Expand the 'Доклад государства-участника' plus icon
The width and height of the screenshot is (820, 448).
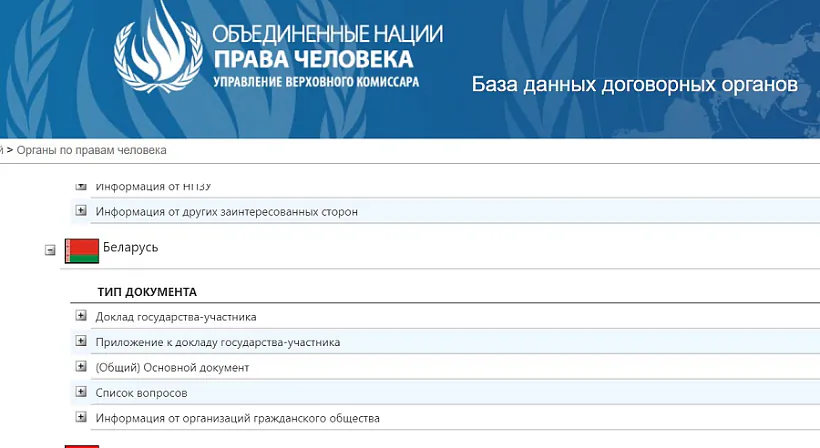(81, 316)
